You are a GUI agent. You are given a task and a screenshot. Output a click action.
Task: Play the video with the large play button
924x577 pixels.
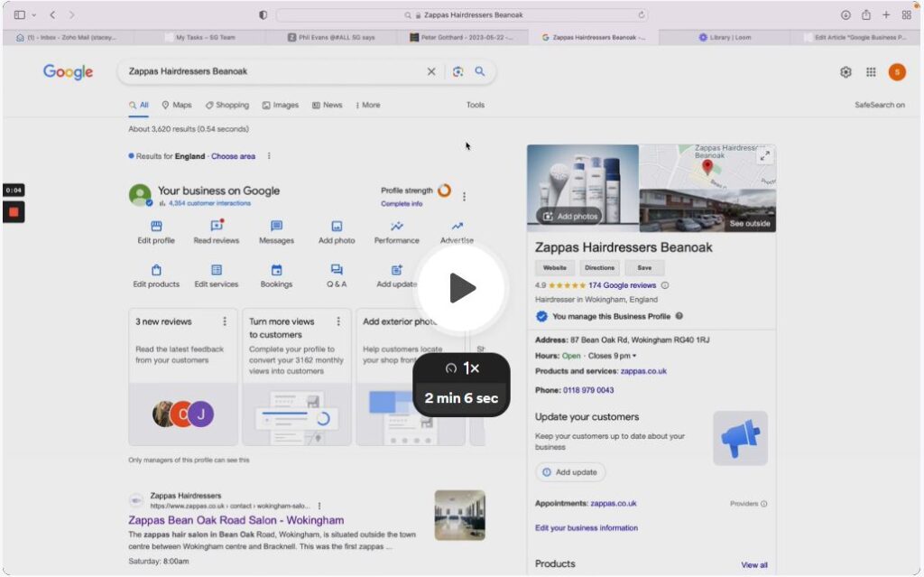tap(462, 288)
